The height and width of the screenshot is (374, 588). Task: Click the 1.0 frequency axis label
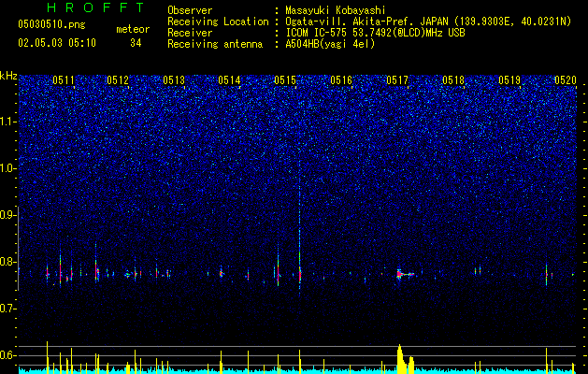click(x=7, y=168)
